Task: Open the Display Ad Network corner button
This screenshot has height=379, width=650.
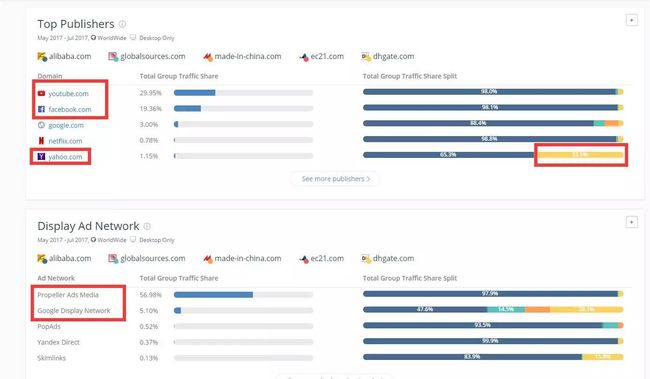Action: point(631,222)
